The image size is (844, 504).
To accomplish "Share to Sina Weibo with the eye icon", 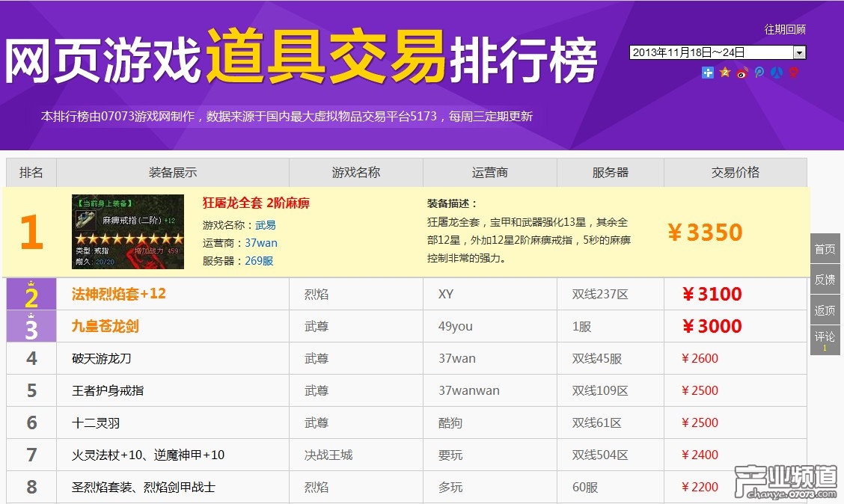I will [741, 73].
